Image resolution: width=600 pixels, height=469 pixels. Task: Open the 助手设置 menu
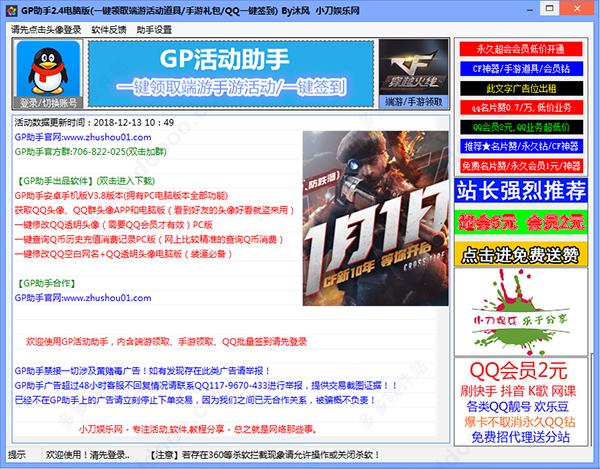154,29
